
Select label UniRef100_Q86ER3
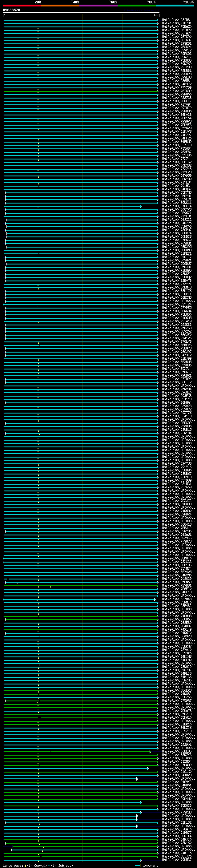[176, 690]
